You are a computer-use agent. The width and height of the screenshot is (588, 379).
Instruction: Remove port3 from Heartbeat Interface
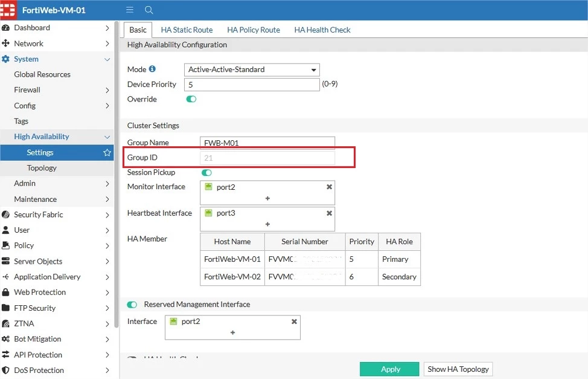pyautogui.click(x=329, y=213)
